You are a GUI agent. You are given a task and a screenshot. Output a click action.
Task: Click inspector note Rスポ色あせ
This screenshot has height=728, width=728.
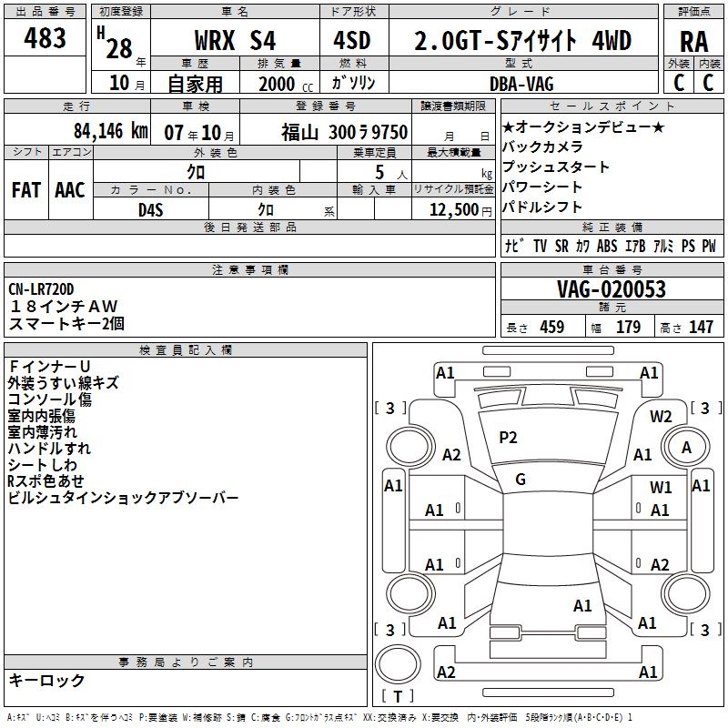click(46, 481)
